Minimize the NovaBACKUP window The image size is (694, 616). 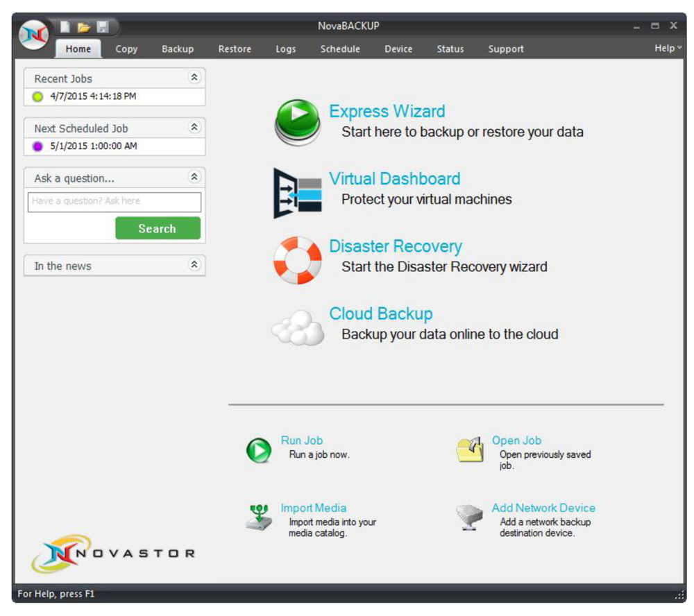pyautogui.click(x=636, y=26)
